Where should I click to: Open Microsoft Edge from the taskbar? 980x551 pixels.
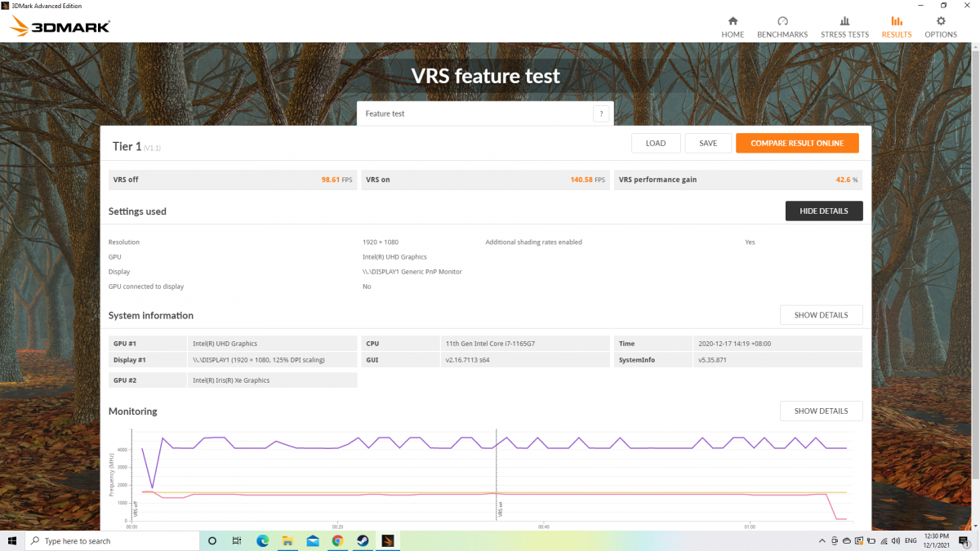click(263, 540)
